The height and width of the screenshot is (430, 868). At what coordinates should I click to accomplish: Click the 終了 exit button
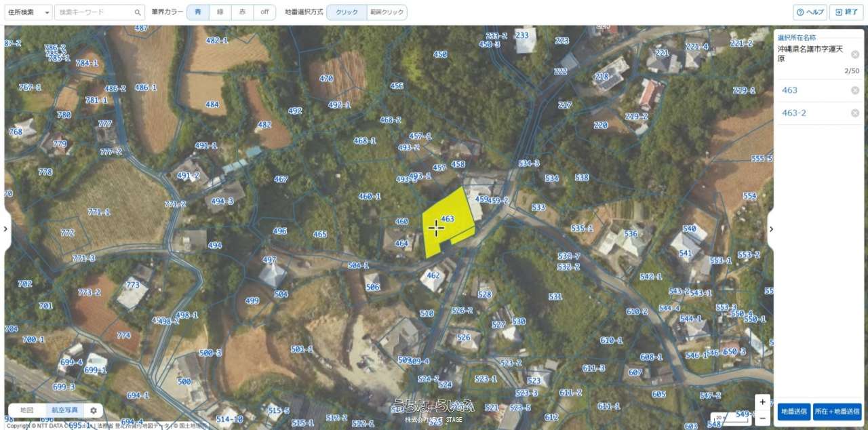click(x=848, y=12)
